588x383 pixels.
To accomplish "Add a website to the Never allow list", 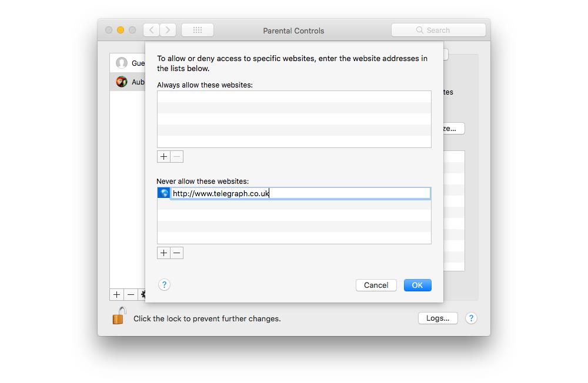I will click(x=163, y=253).
